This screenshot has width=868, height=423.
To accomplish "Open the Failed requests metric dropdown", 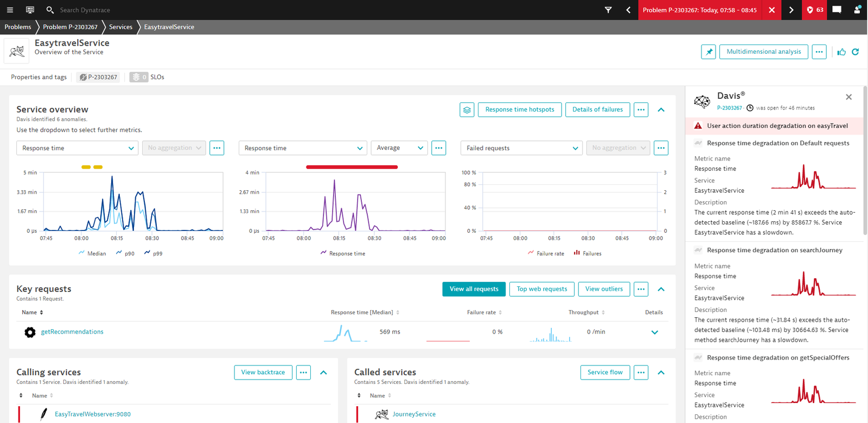I will tap(522, 148).
